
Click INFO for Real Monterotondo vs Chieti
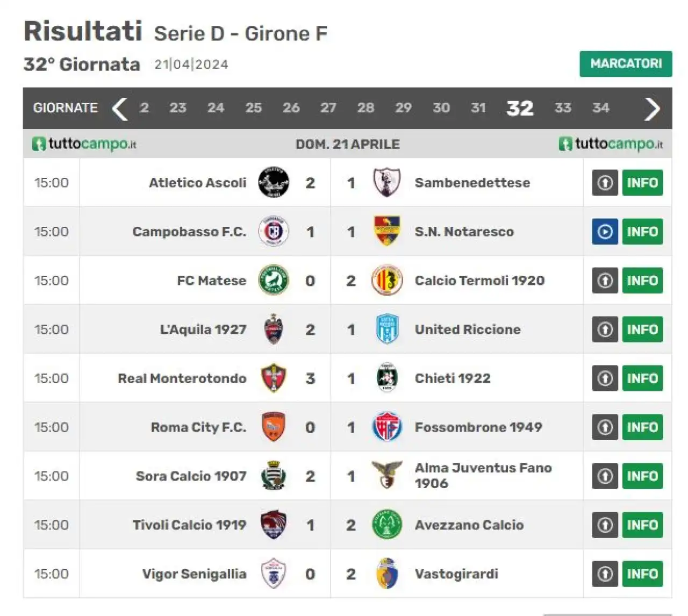pyautogui.click(x=642, y=378)
